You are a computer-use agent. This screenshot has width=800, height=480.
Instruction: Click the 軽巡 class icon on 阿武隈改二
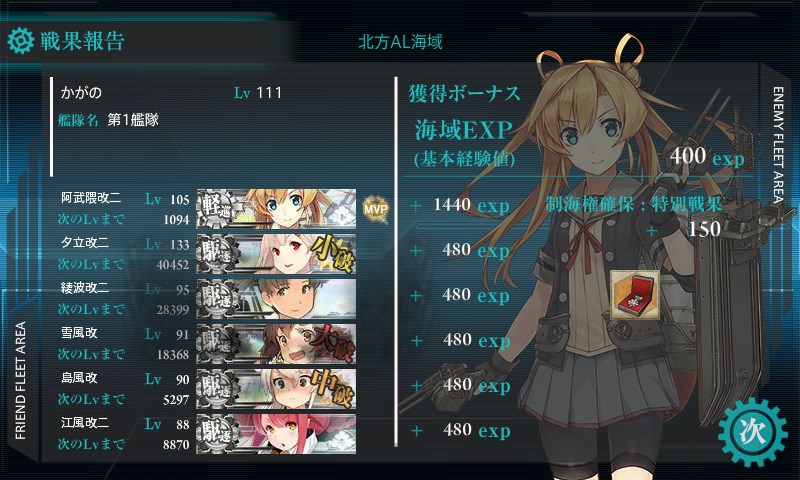217,209
